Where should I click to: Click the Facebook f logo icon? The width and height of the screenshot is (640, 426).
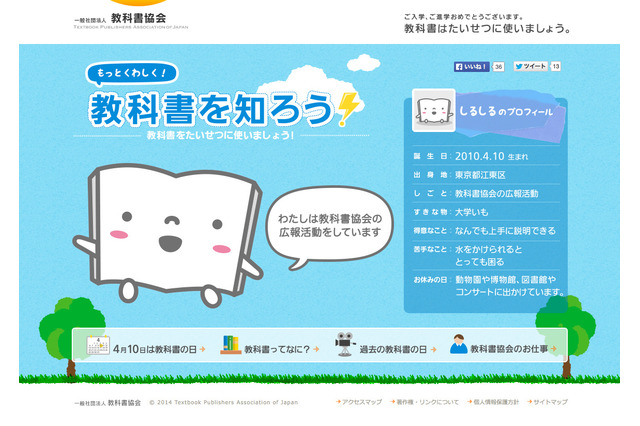tap(459, 67)
